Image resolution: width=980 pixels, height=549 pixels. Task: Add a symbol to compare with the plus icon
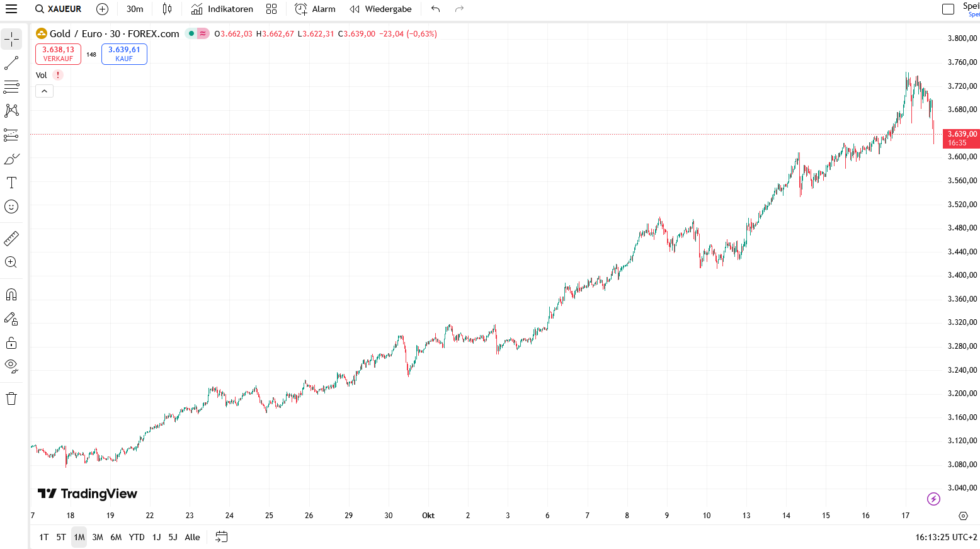click(x=102, y=9)
